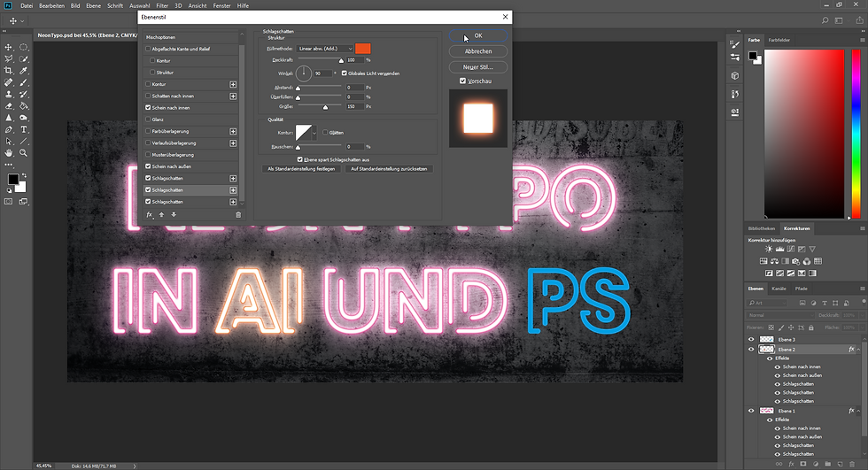The height and width of the screenshot is (470, 868).
Task: Select the Pen tool
Action: click(8, 130)
